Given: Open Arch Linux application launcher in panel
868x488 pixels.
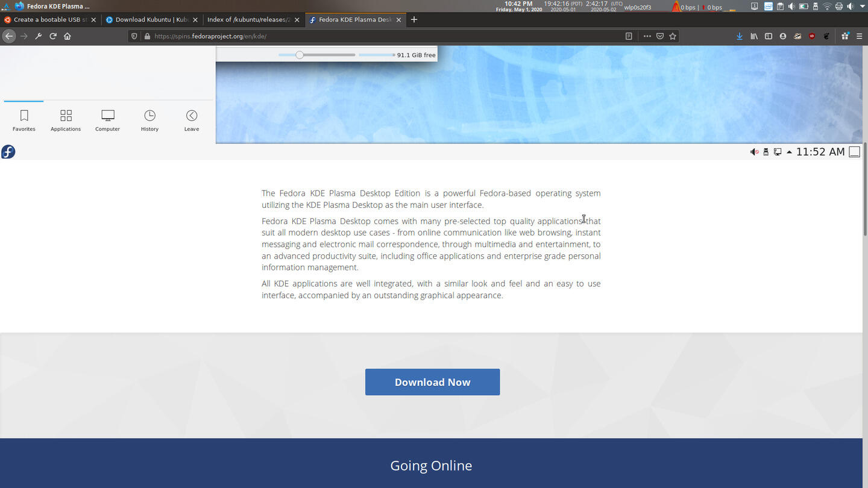Looking at the screenshot, I should tap(5, 6).
